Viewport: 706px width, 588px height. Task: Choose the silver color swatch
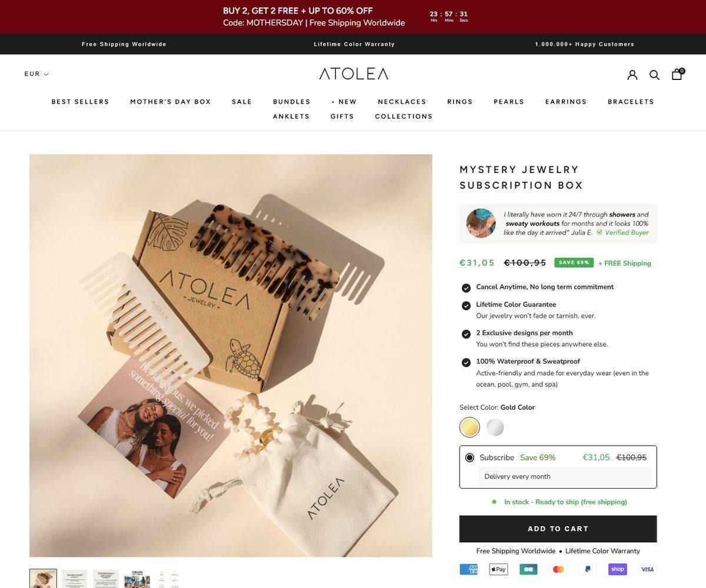click(495, 427)
